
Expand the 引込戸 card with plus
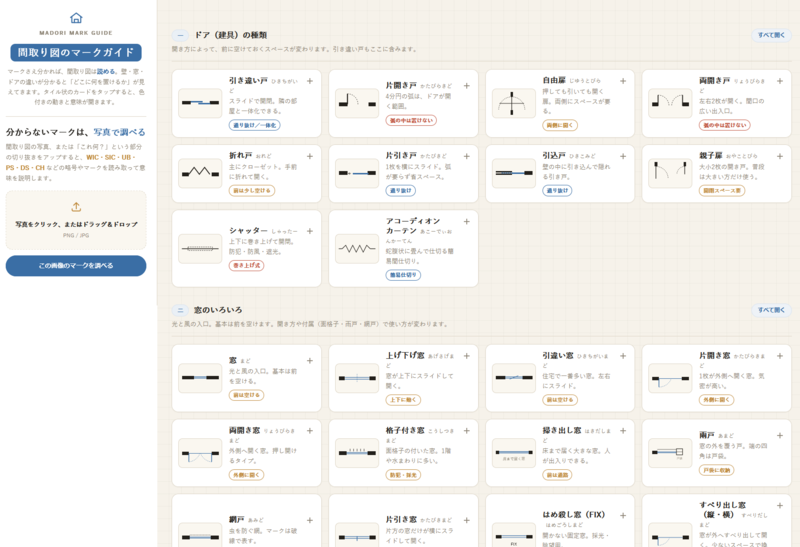[x=623, y=156]
